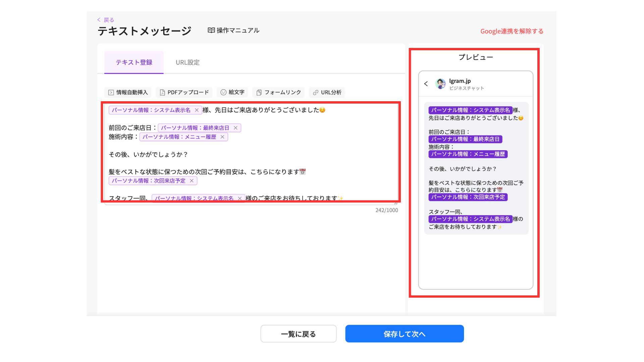Select the テキスト登録 tab
Image resolution: width=644 pixels, height=362 pixels.
point(134,62)
